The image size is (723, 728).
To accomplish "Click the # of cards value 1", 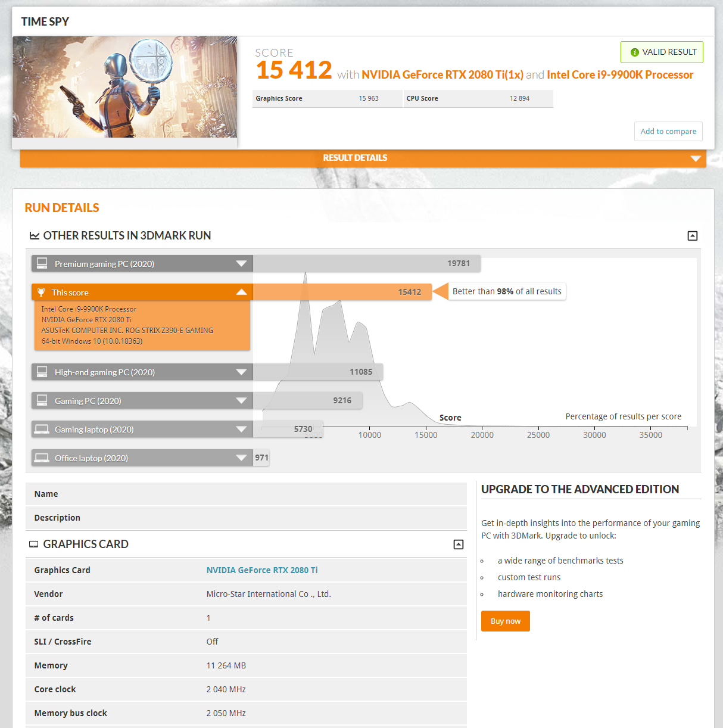I will click(x=208, y=618).
